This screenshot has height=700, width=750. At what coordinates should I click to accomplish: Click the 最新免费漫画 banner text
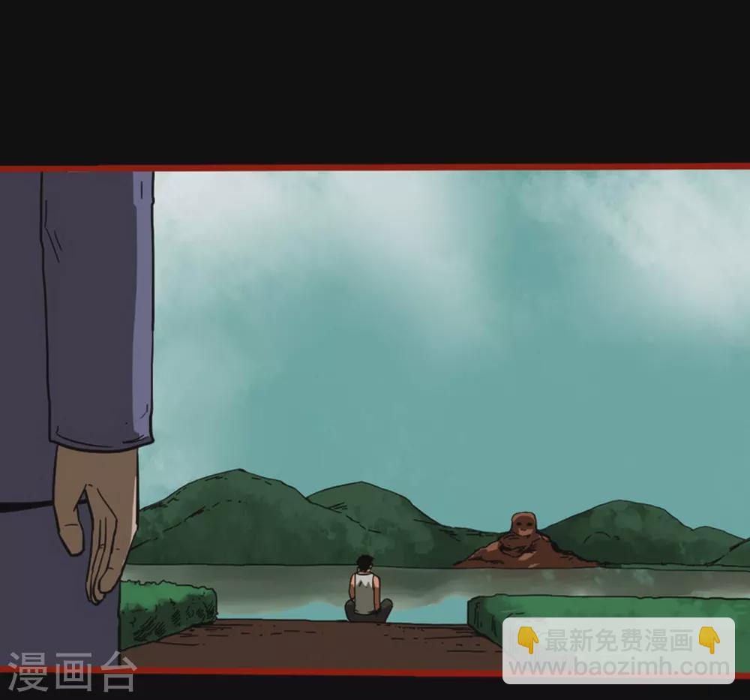[x=618, y=641]
